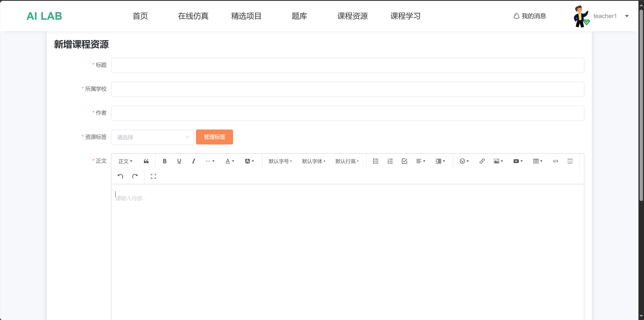Click the blockquote icon
Viewport: 644px width, 320px height.
click(146, 161)
